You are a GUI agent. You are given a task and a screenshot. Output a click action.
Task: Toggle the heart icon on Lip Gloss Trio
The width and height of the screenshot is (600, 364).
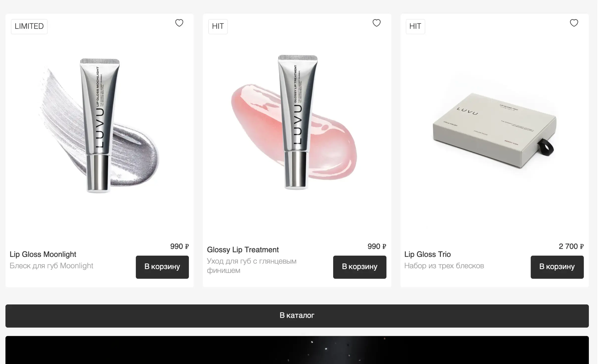(574, 23)
